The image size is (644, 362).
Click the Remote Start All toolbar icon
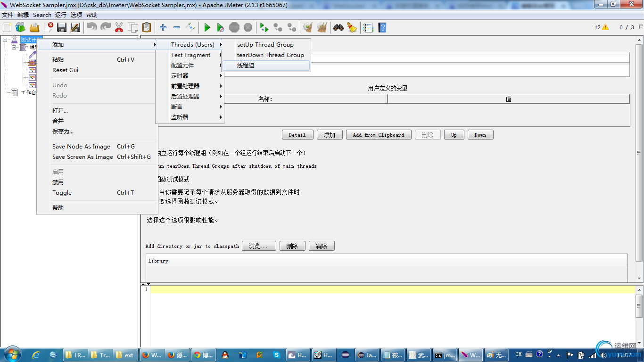click(x=264, y=27)
